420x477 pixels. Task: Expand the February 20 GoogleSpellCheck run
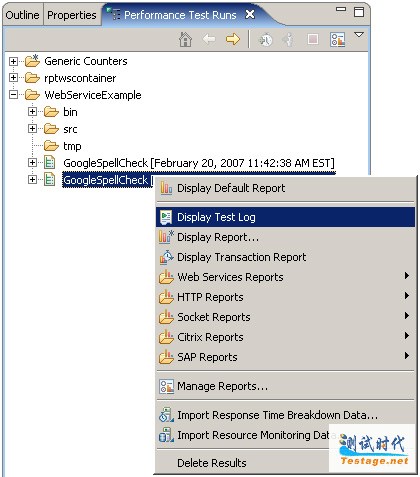click(32, 163)
